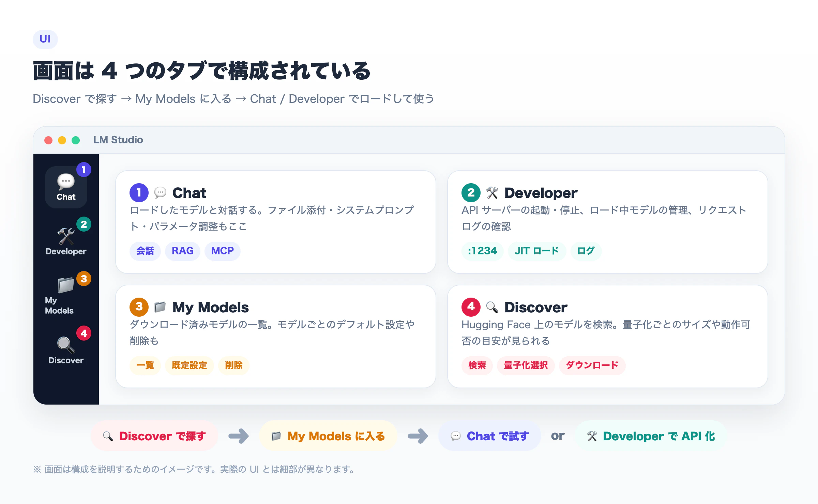Open the Chat tab in the sidebar

[x=66, y=187]
